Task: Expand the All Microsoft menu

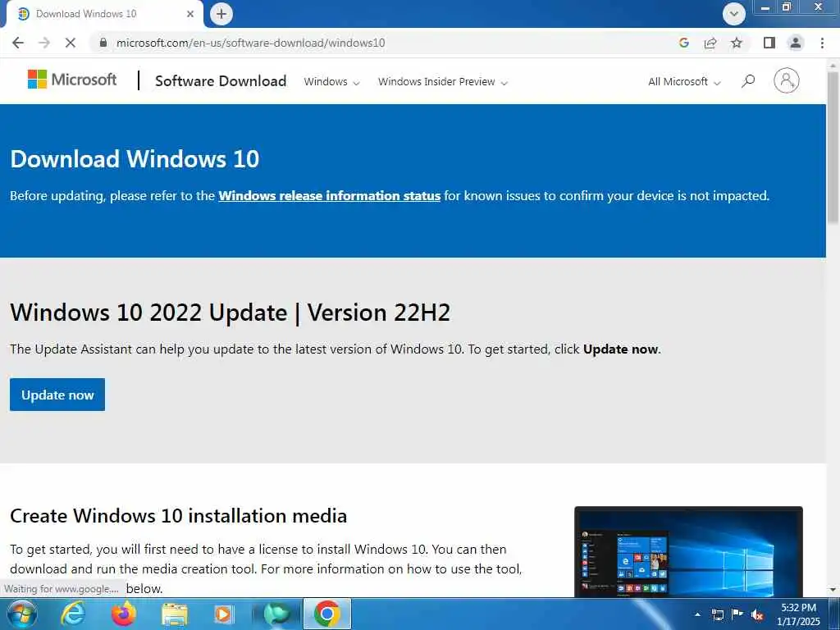Action: [684, 81]
